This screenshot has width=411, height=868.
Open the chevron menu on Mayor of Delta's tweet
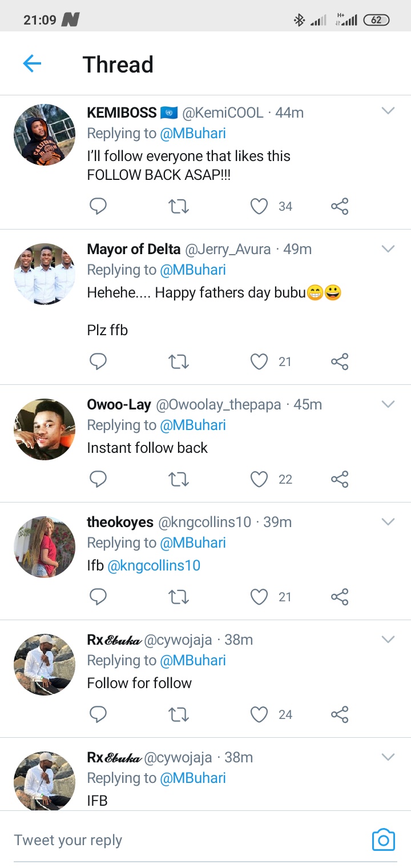tap(388, 248)
